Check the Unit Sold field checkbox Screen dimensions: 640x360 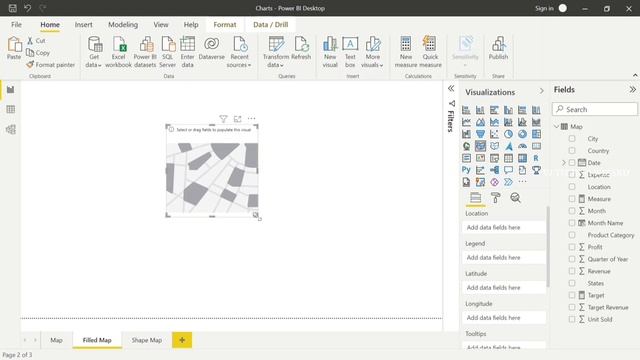[x=572, y=319]
